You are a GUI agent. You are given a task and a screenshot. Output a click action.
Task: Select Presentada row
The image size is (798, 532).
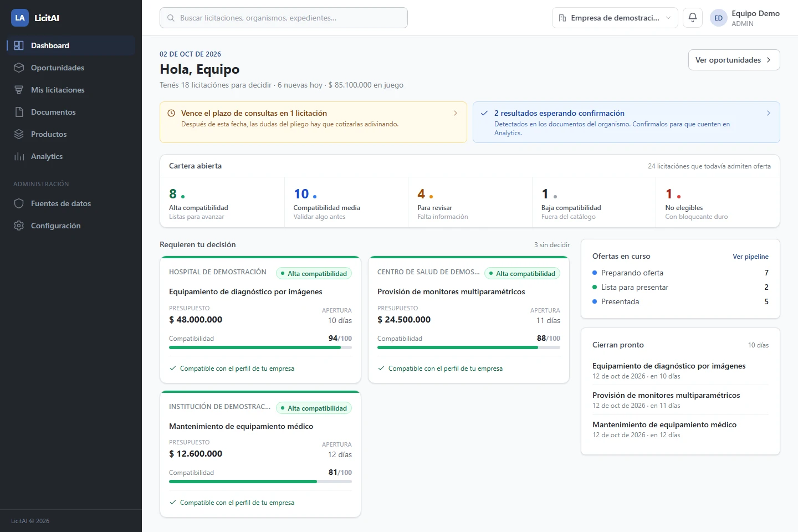tap(681, 301)
